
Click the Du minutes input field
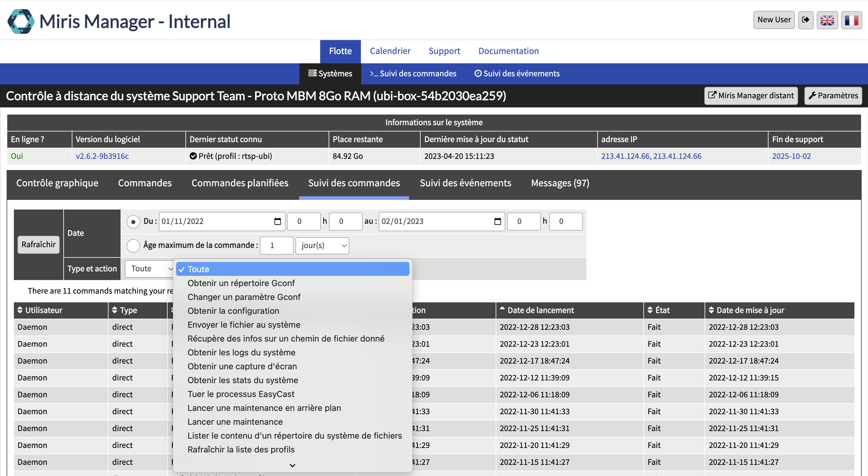click(346, 221)
